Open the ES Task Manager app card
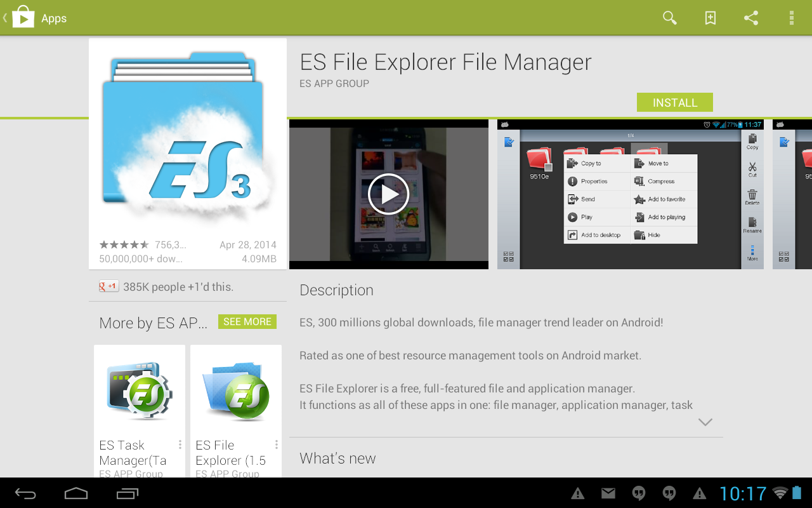 [x=140, y=406]
